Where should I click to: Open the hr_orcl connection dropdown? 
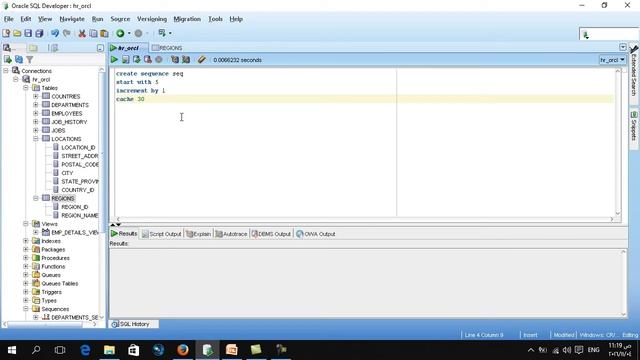coord(612,60)
